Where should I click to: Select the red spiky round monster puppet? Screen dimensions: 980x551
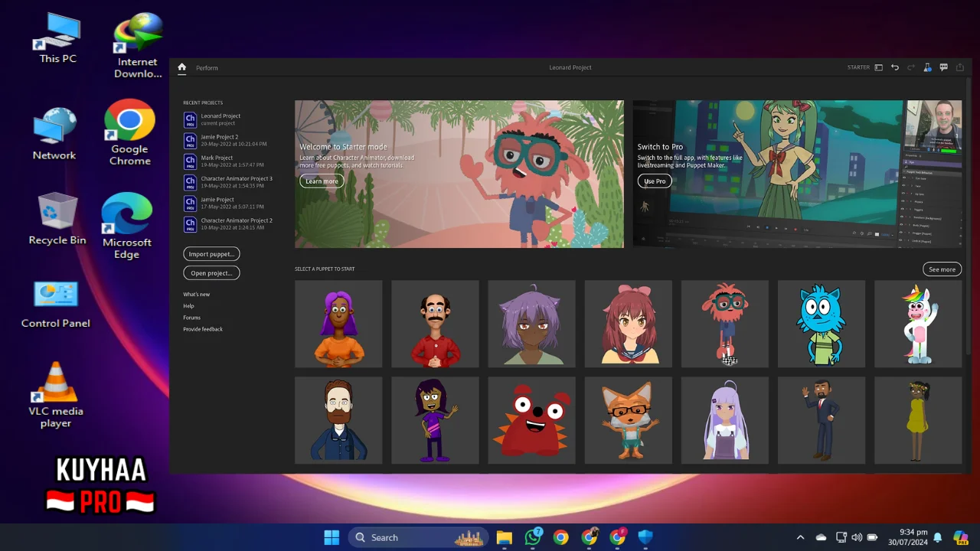tap(531, 420)
